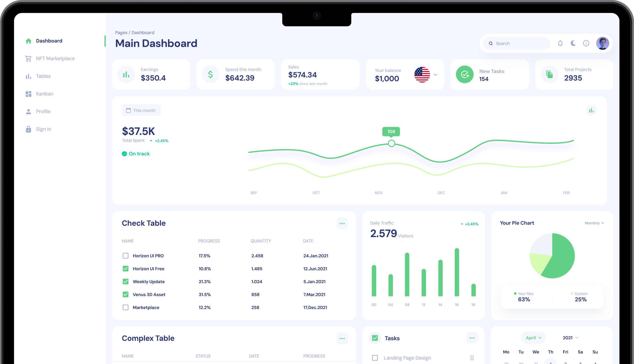Expand the balance currency chevron

point(436,75)
